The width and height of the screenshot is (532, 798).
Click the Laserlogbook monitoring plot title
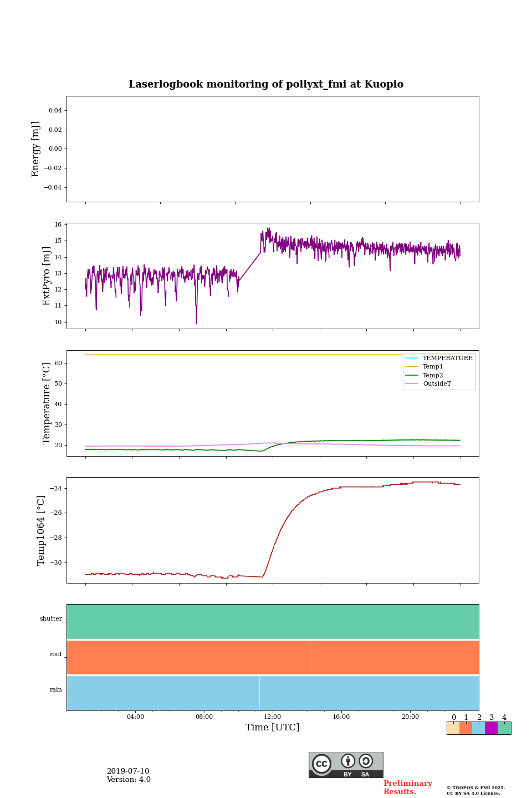click(266, 84)
